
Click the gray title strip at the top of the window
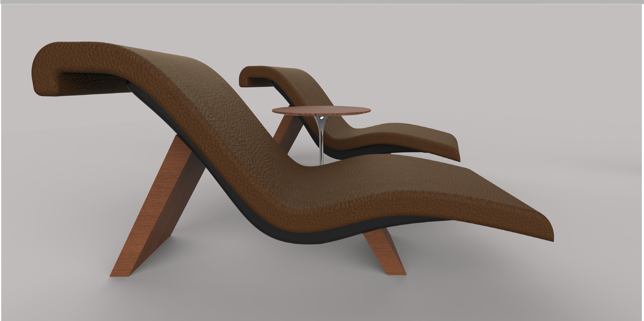coord(322,2)
